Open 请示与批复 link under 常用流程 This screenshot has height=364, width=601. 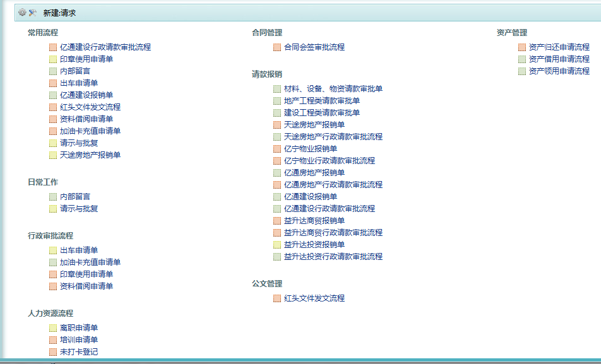pos(79,143)
